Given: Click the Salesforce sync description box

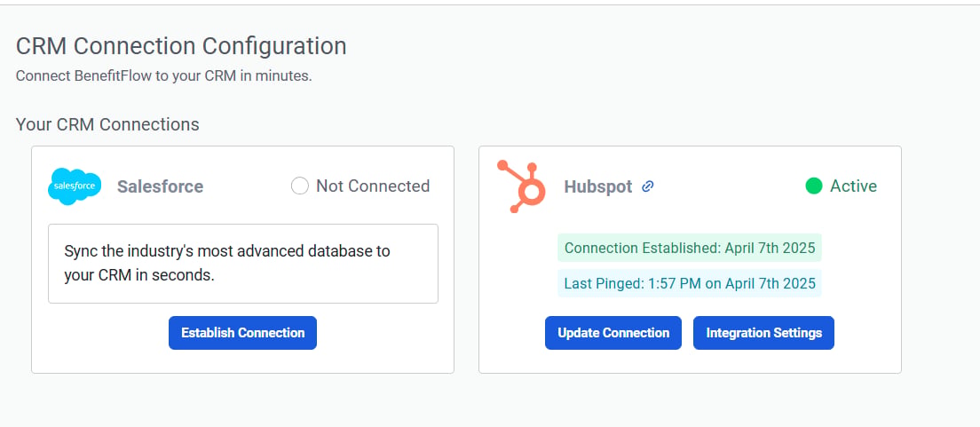Looking at the screenshot, I should click(x=243, y=263).
